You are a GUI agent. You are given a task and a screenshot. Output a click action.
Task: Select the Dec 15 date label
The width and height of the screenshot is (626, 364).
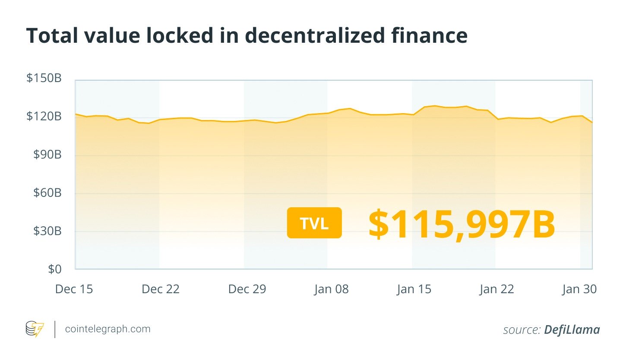[74, 289]
